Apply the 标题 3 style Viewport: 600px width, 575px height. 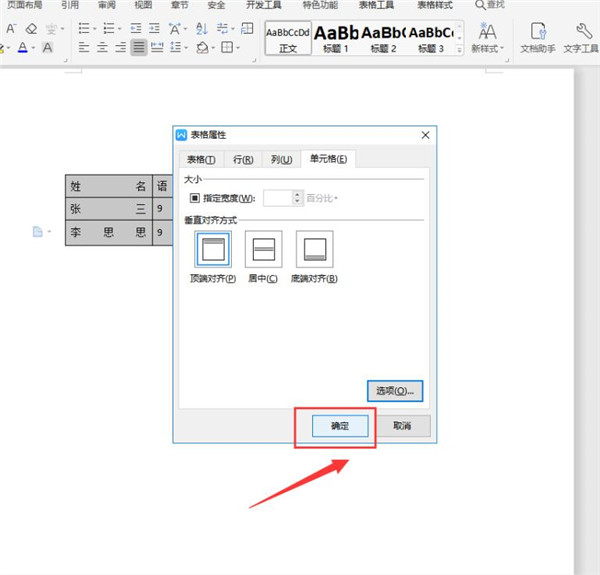point(431,38)
